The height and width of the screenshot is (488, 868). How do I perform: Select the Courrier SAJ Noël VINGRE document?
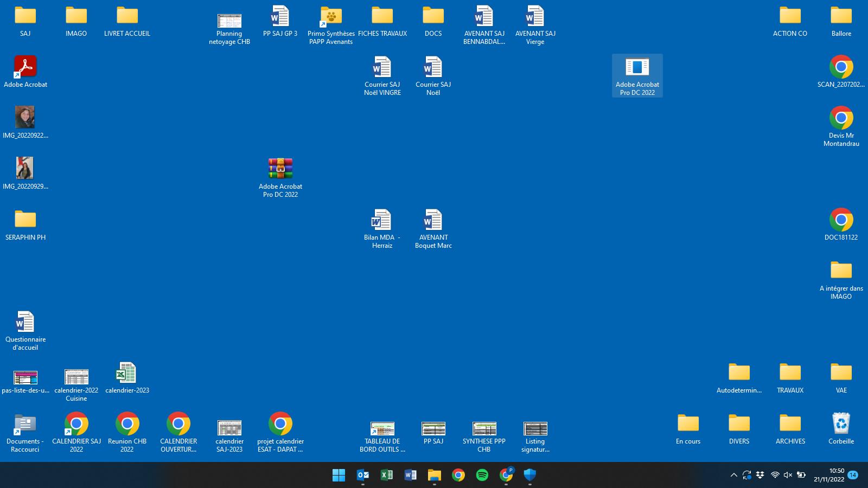click(382, 67)
